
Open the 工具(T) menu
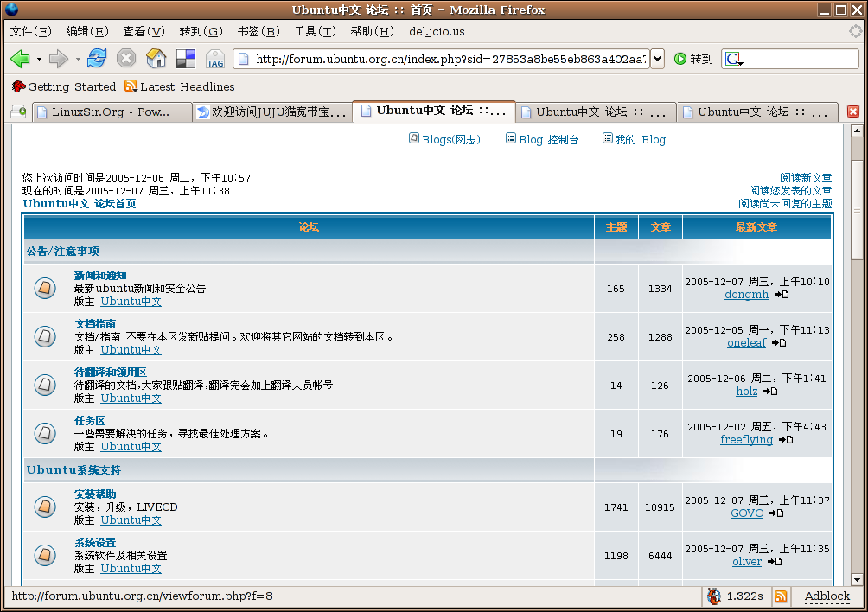click(315, 31)
